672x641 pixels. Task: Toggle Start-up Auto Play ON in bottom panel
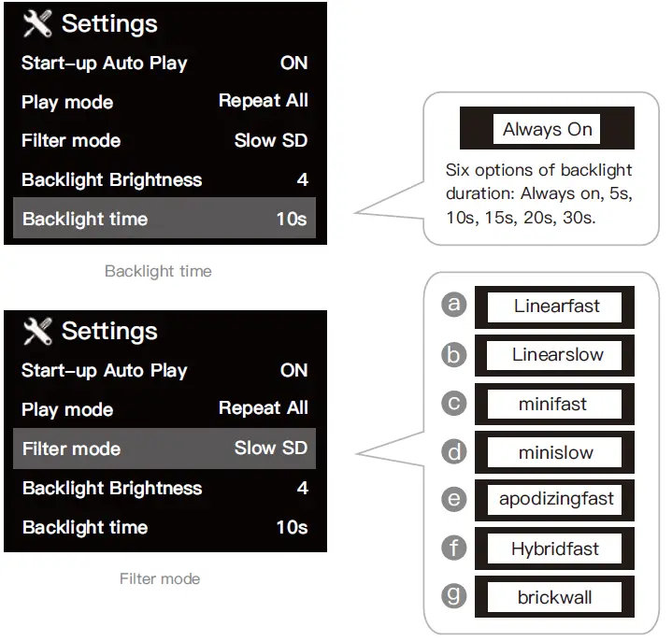(293, 370)
